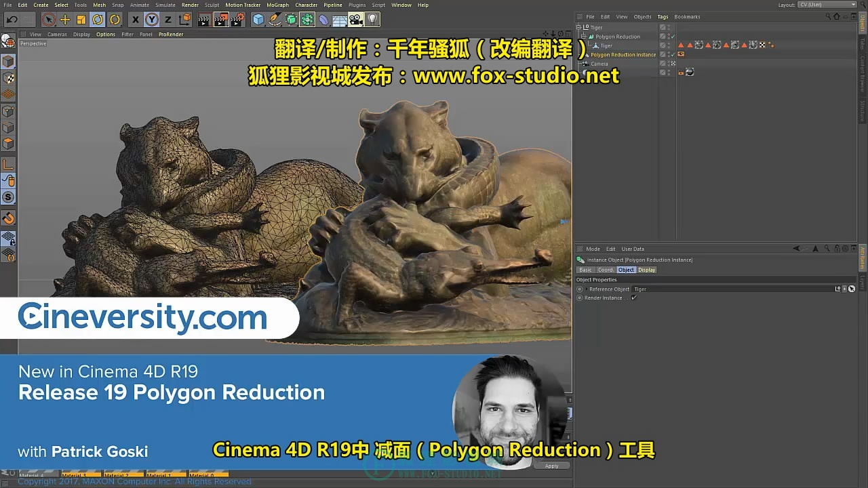This screenshot has width=868, height=488.
Task: Open the Subdivision Surface generator icon
Action: pyautogui.click(x=291, y=20)
